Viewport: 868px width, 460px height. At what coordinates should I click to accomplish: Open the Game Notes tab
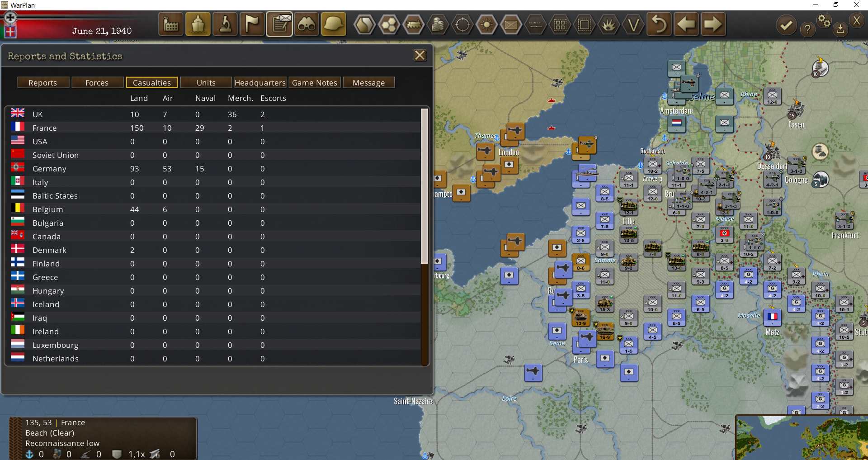(315, 83)
